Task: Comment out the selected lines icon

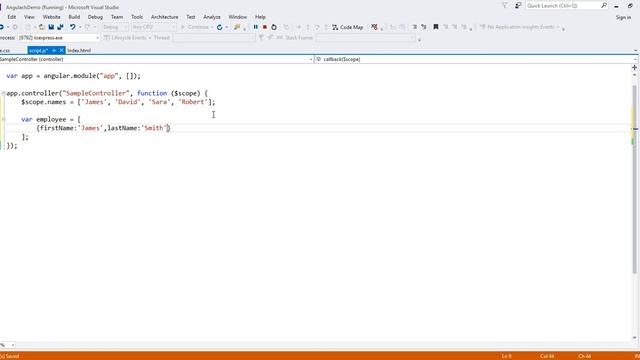Action: (414, 27)
